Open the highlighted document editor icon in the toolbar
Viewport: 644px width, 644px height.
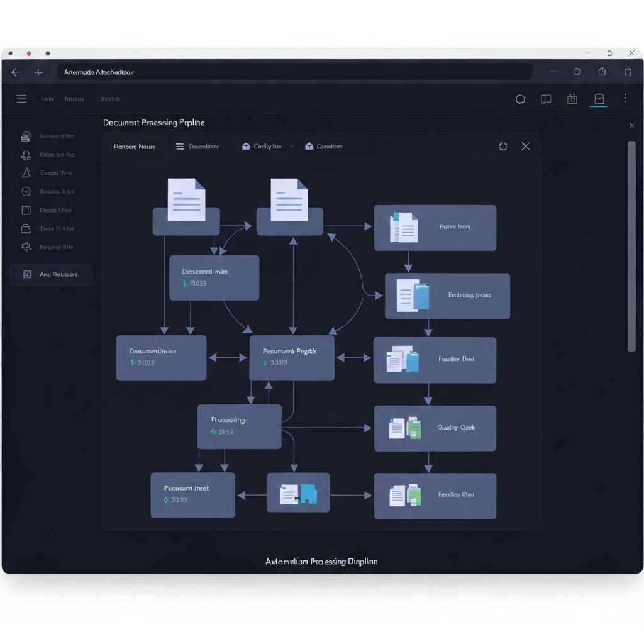pos(599,99)
